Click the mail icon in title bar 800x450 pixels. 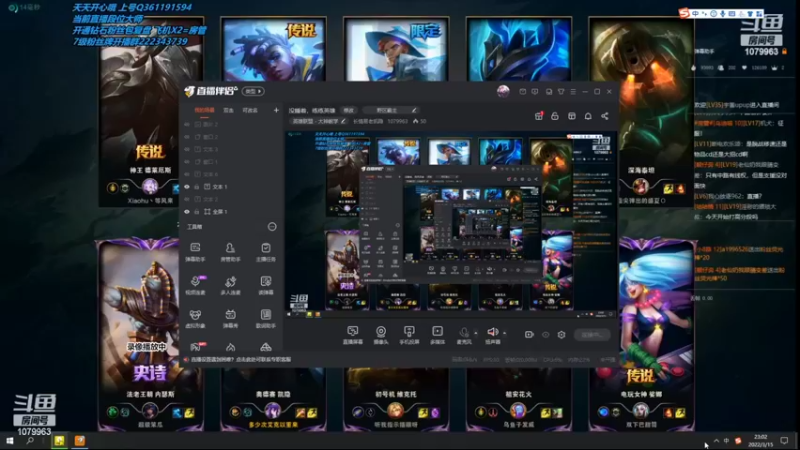click(x=522, y=92)
